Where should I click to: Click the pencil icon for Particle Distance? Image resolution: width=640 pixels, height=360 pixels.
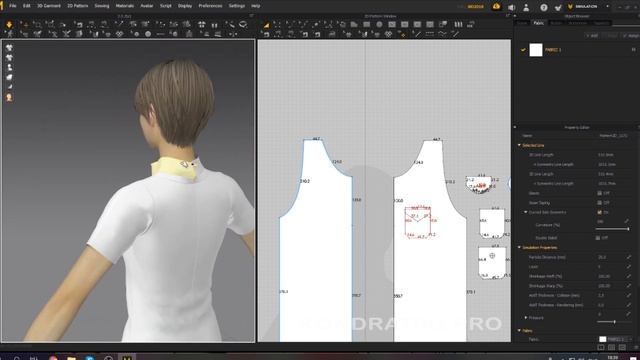click(x=629, y=257)
